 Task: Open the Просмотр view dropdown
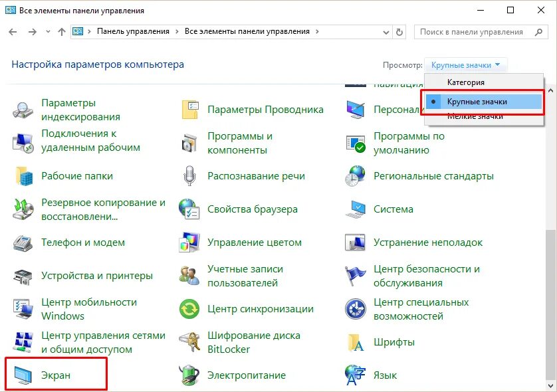(465, 64)
